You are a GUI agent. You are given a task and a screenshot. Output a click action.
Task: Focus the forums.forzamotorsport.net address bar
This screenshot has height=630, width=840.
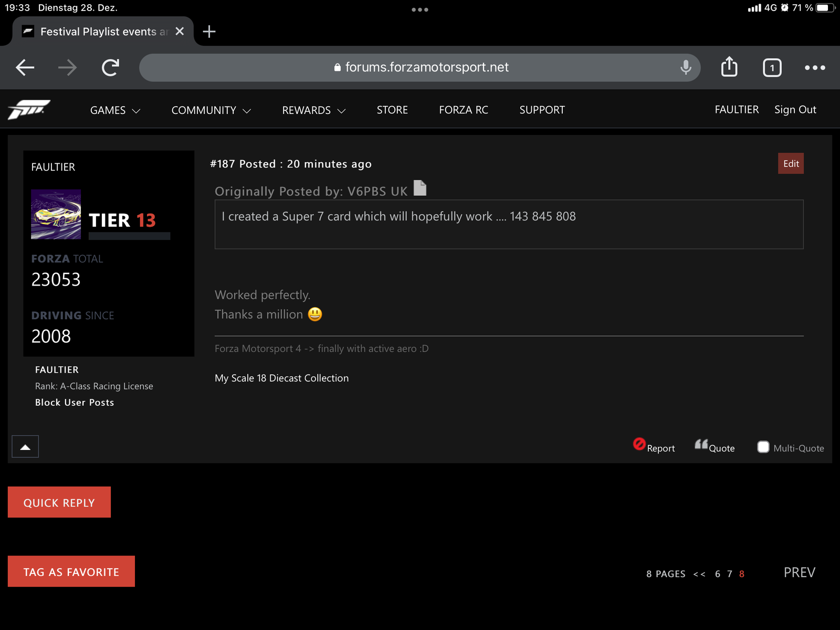420,67
